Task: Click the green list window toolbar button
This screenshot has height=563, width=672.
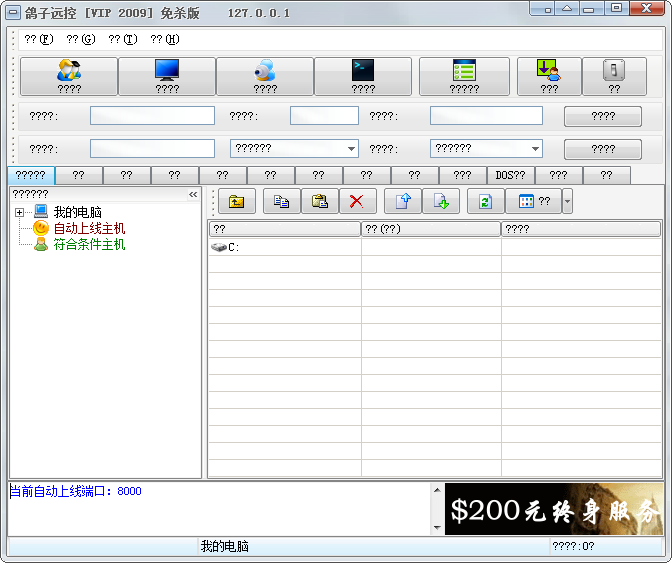Action: pyautogui.click(x=464, y=76)
